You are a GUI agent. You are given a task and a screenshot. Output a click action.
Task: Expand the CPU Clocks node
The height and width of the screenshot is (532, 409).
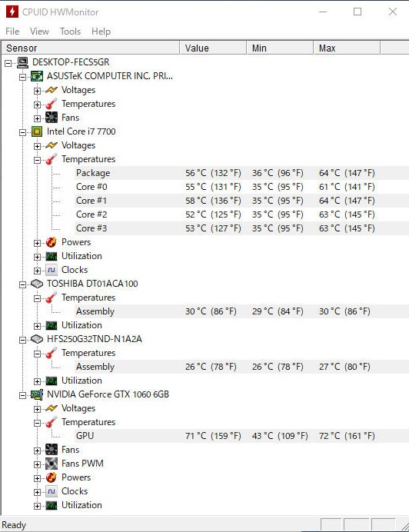(37, 271)
